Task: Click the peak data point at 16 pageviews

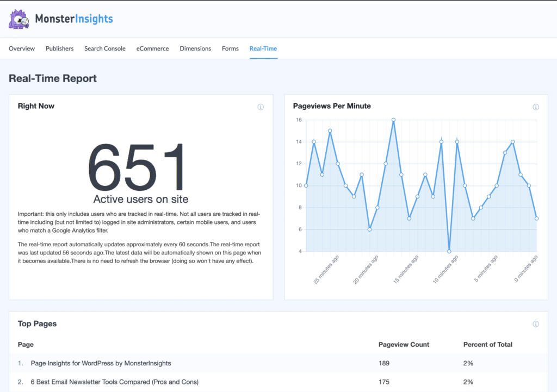Action: pyautogui.click(x=393, y=119)
